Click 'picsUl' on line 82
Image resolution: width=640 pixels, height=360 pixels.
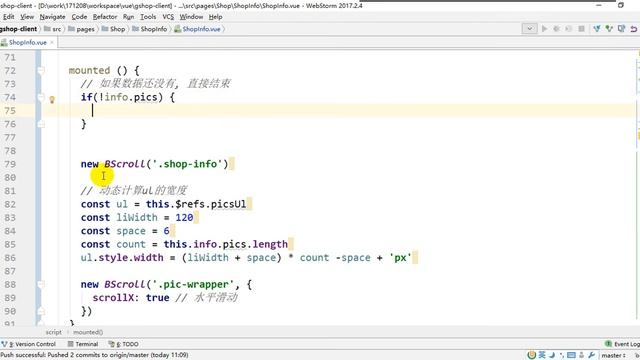tap(229, 204)
